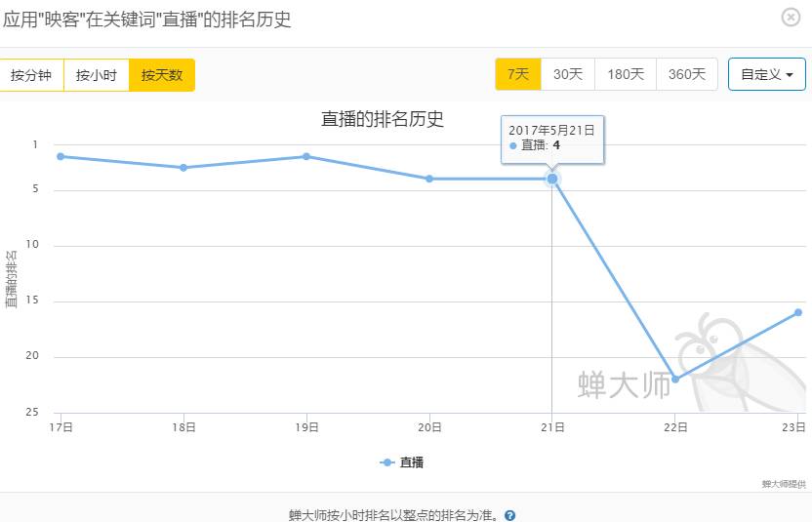Click the help question mark icon
Screen dimensions: 812x522
pos(509,515)
